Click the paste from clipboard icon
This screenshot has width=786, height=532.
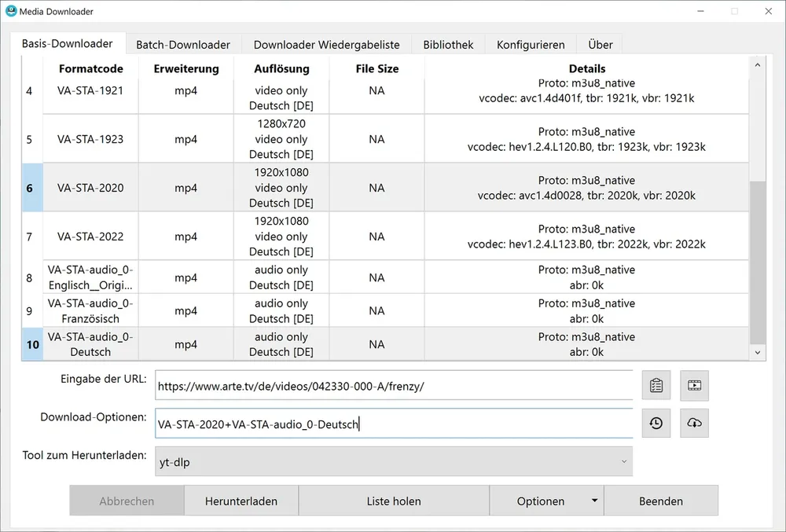pos(656,385)
